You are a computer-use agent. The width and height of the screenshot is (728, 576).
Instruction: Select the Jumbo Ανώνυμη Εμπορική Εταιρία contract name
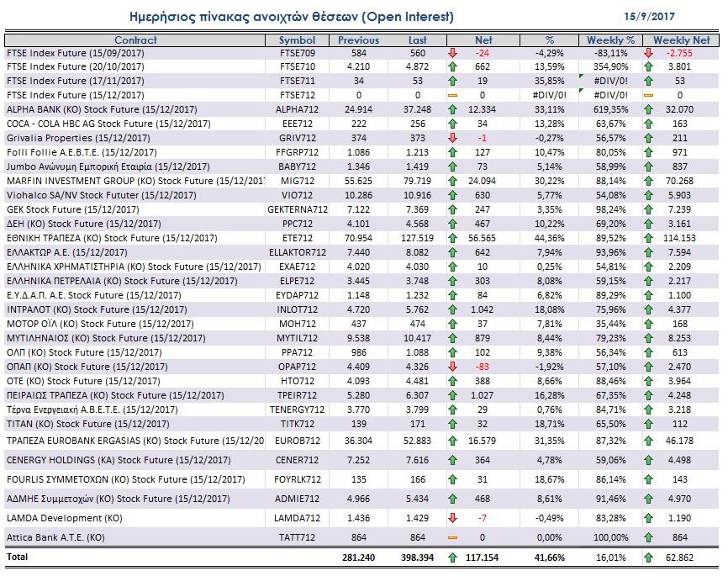pos(108,166)
